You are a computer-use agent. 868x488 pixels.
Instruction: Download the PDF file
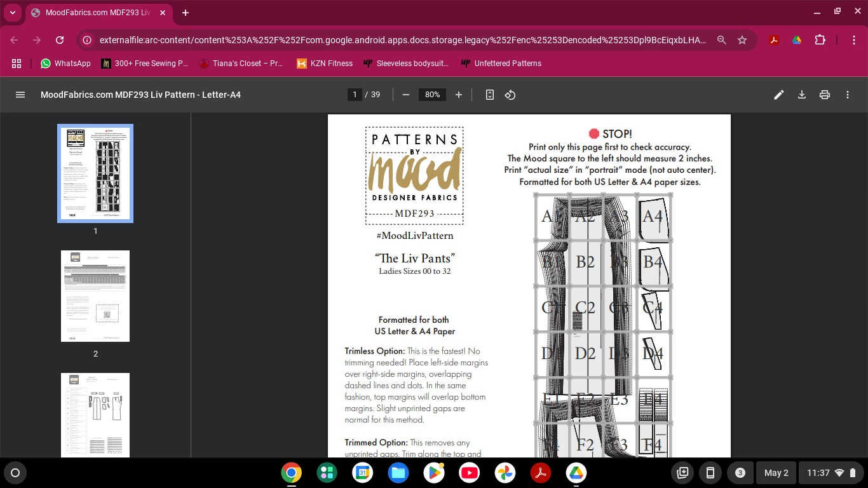(x=802, y=95)
